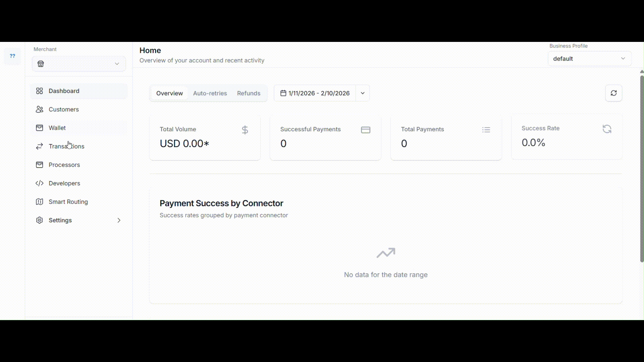This screenshot has height=362, width=644.
Task: Click the Wallet icon in sidebar
Action: coord(39,128)
